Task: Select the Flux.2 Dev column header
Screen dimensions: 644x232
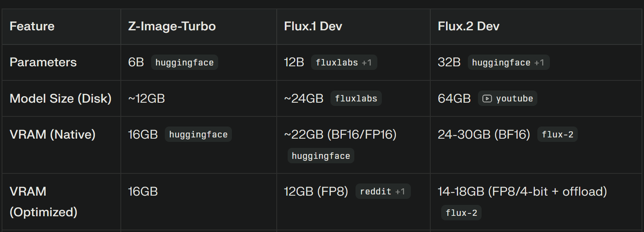Action: (469, 26)
